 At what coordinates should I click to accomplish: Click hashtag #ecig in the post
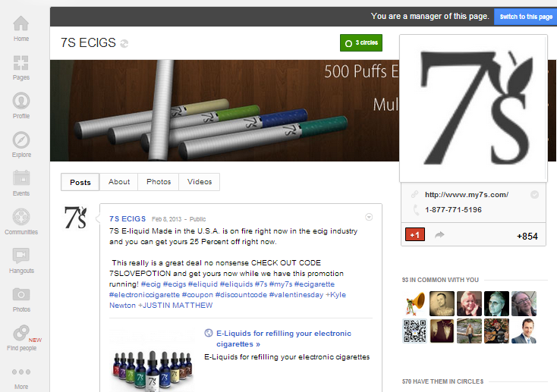(x=150, y=284)
